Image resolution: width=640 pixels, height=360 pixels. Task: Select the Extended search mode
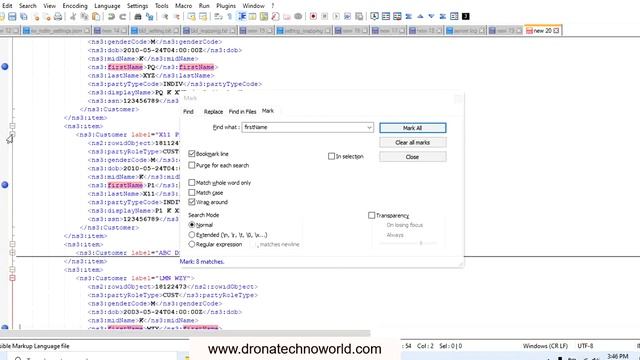[x=191, y=235]
